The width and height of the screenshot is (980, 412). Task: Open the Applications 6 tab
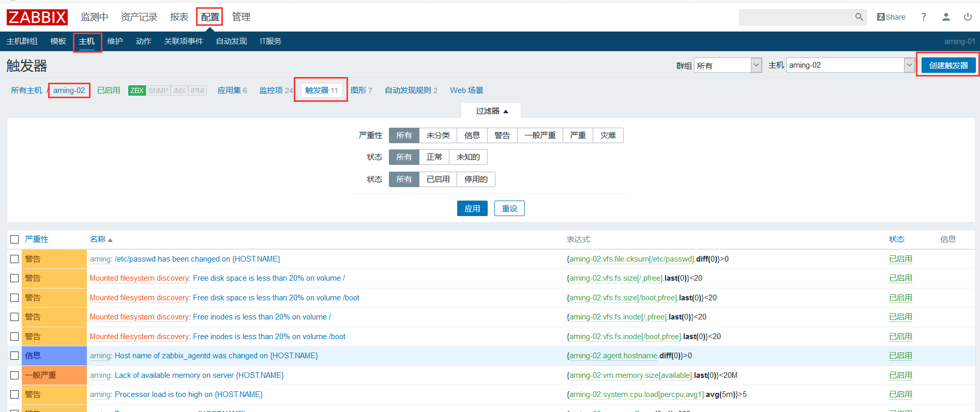tap(232, 90)
